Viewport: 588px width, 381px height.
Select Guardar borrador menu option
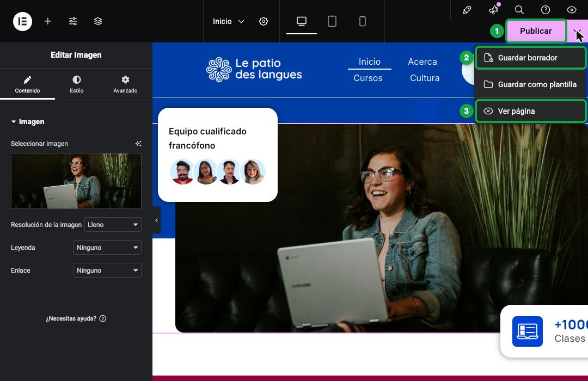(x=530, y=58)
